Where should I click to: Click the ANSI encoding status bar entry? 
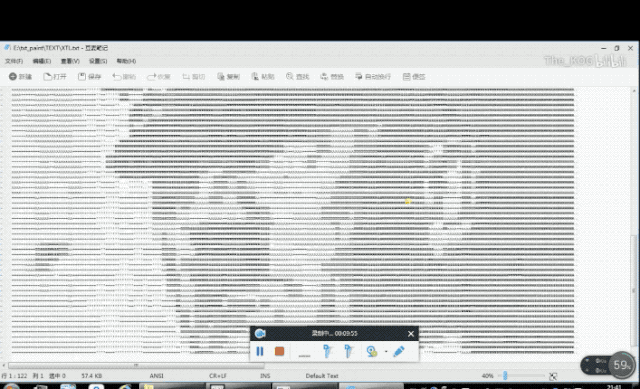[x=157, y=376]
